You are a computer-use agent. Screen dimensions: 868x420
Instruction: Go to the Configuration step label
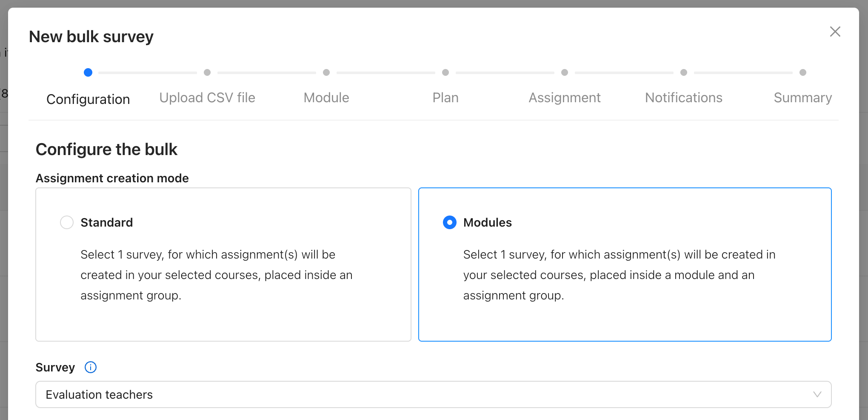[x=88, y=99]
